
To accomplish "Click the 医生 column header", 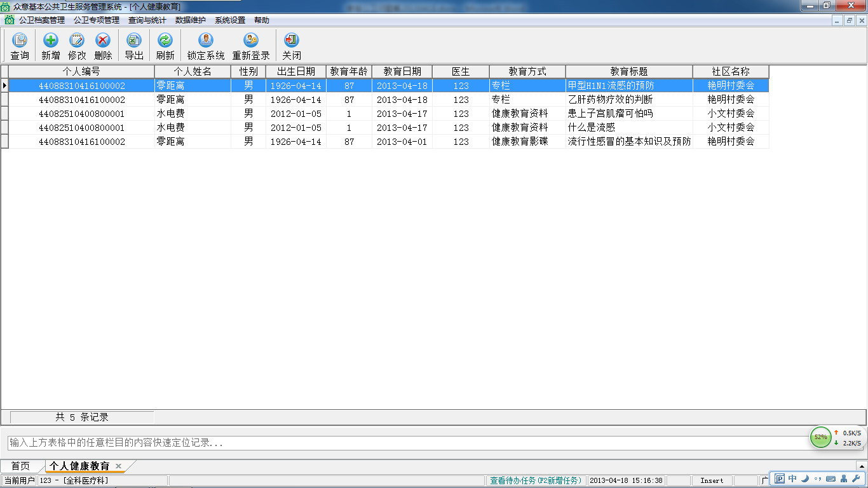I will point(461,71).
